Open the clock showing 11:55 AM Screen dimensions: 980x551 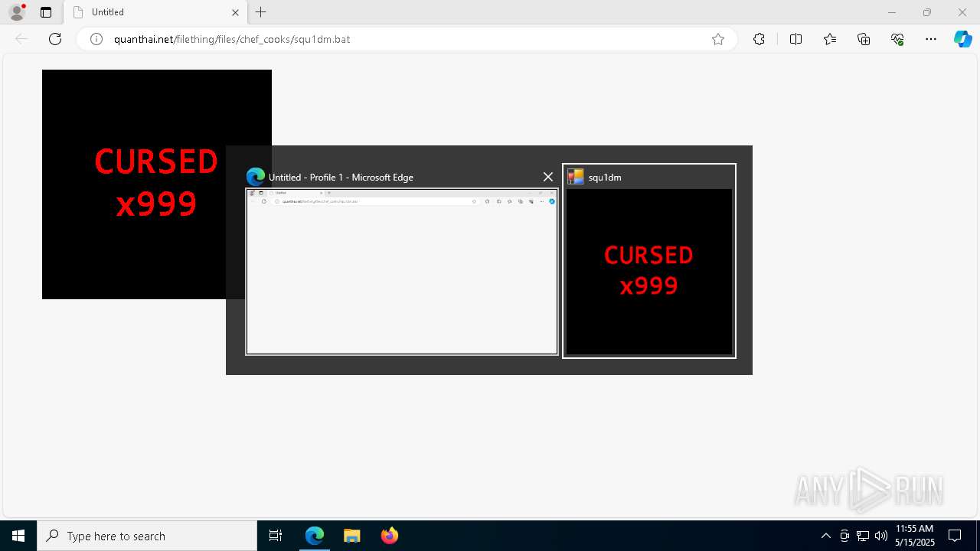(915, 536)
